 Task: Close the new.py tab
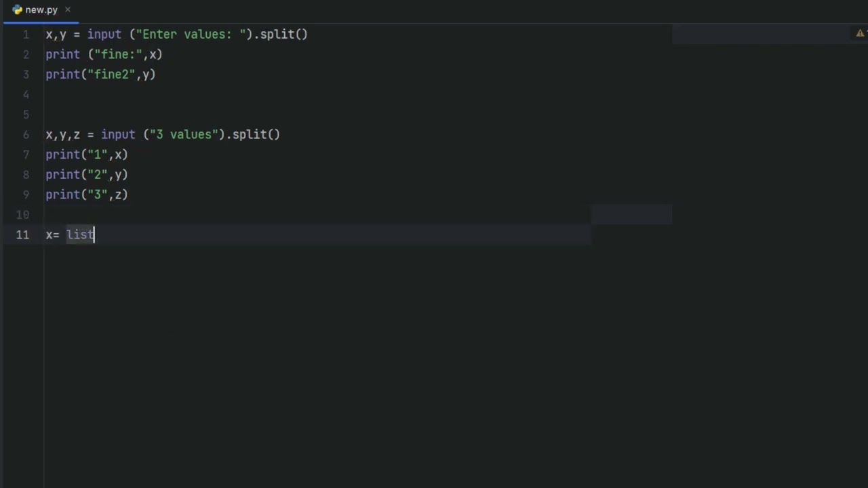tap(68, 10)
